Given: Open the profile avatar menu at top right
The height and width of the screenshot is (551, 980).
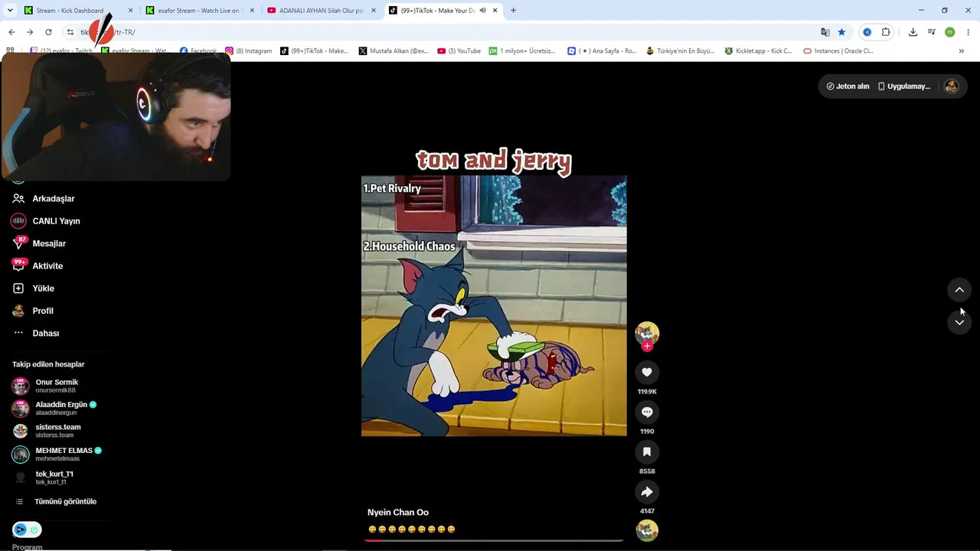Looking at the screenshot, I should coord(952,86).
